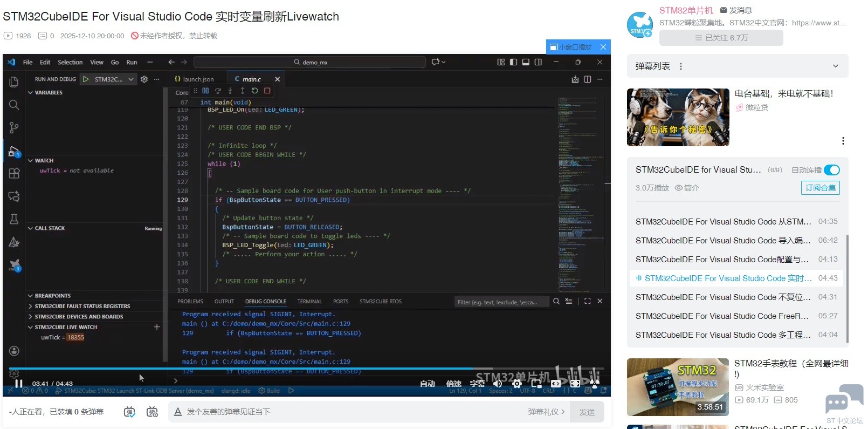Open launch.json via the debug gear icon

[x=144, y=79]
